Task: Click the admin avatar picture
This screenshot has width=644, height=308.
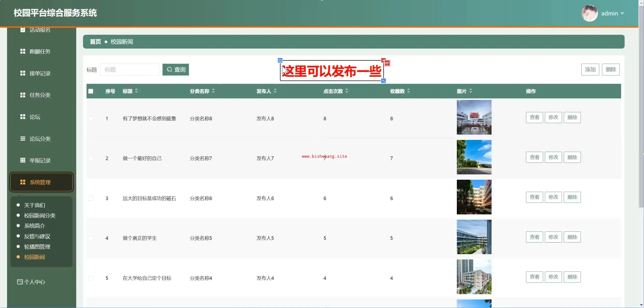Action: click(589, 13)
